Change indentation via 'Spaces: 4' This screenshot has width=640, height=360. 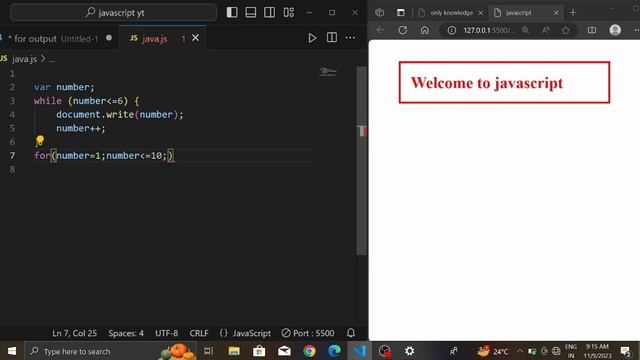(x=126, y=333)
